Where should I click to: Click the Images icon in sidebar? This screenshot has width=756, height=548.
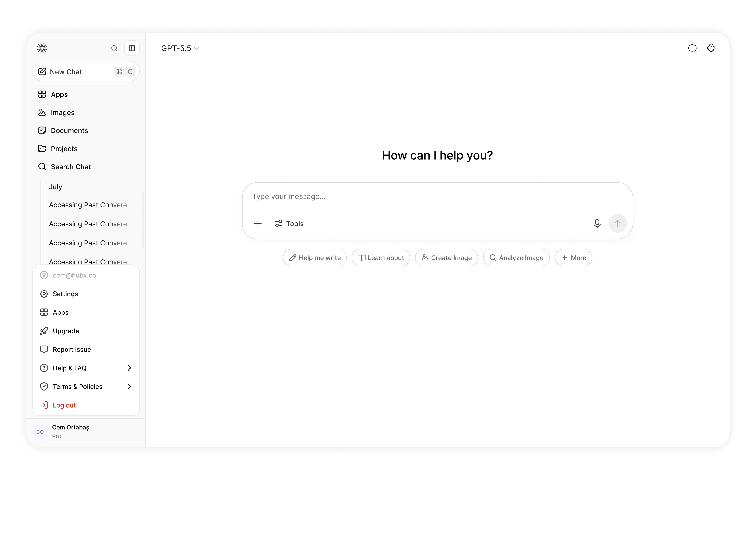[x=42, y=112]
